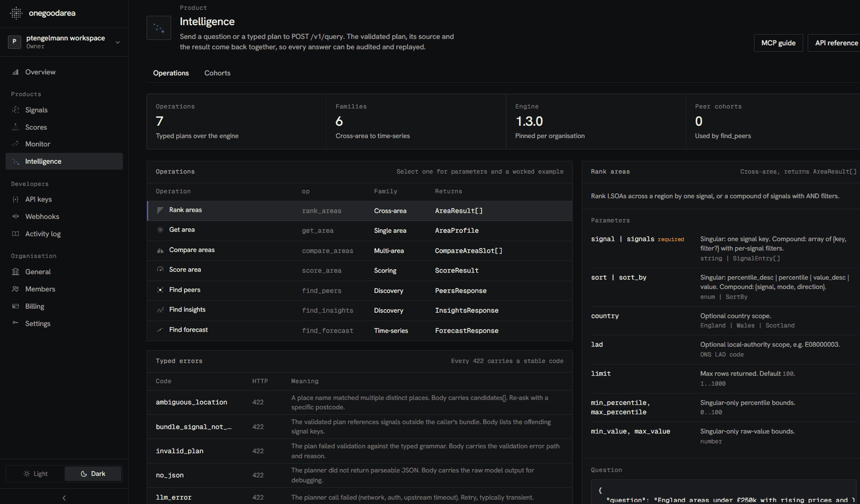The height and width of the screenshot is (504, 860).
Task: Open the Members page
Action: (x=64, y=289)
